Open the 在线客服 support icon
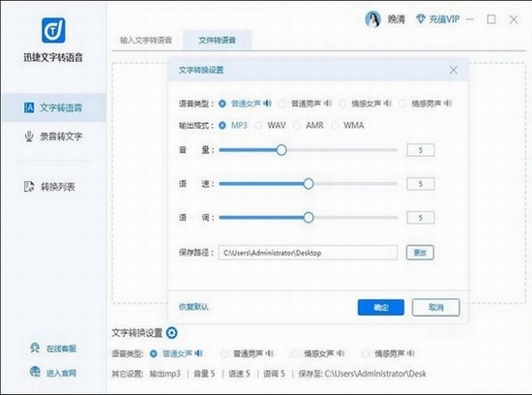Viewport: 532px width, 395px height. [35, 348]
